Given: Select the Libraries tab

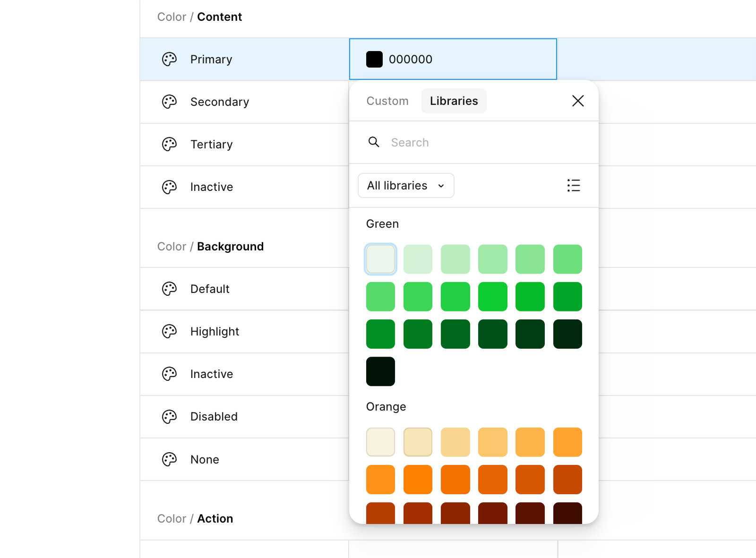Looking at the screenshot, I should (454, 101).
